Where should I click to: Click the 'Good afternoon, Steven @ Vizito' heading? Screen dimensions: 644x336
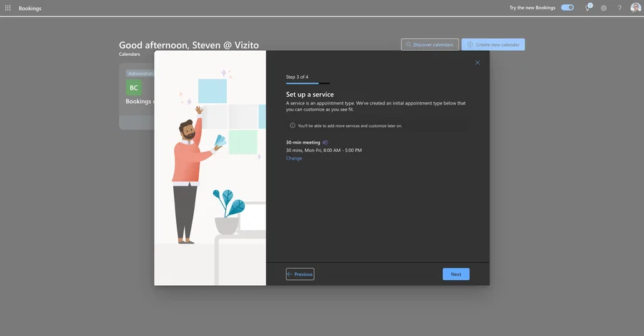[x=189, y=45]
